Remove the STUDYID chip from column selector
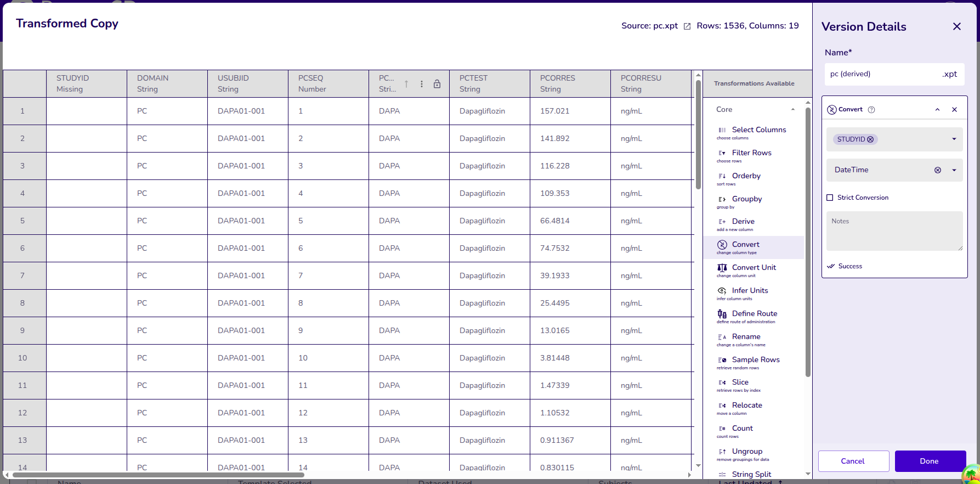Image resolution: width=980 pixels, height=484 pixels. point(870,139)
